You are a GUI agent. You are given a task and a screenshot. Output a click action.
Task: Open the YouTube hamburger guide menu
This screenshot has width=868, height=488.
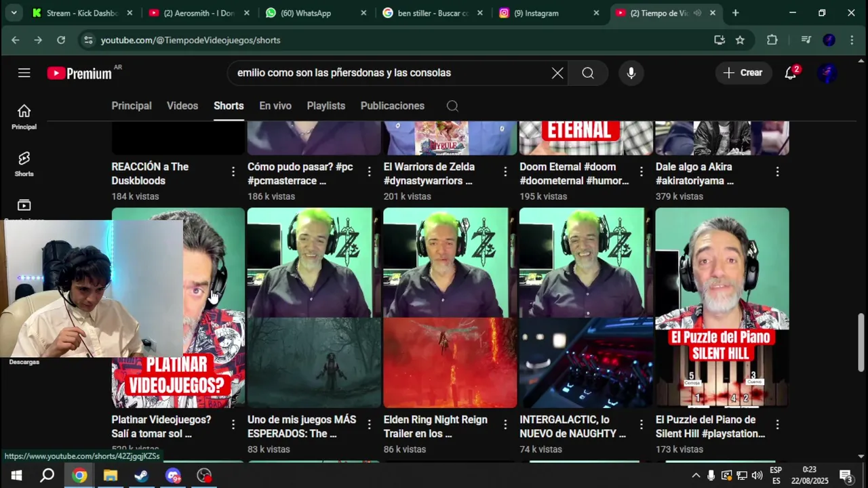coord(24,73)
